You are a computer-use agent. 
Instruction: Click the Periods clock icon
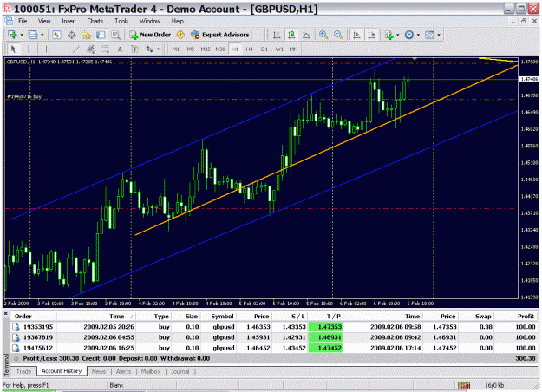tap(409, 35)
